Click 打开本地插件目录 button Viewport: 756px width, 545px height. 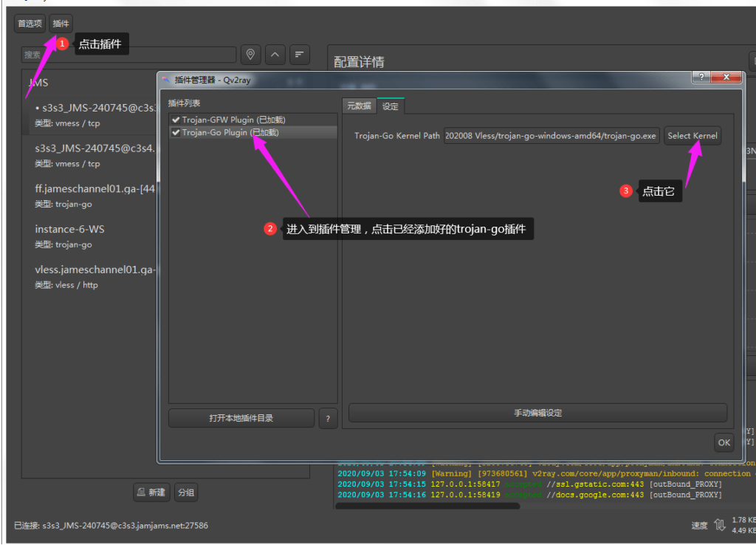tap(241, 418)
